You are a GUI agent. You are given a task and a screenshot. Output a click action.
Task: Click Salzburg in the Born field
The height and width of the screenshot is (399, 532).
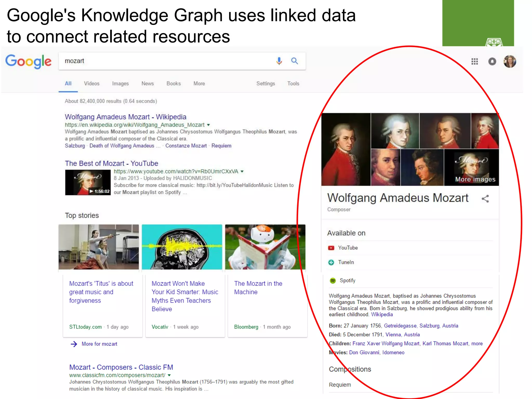point(429,326)
